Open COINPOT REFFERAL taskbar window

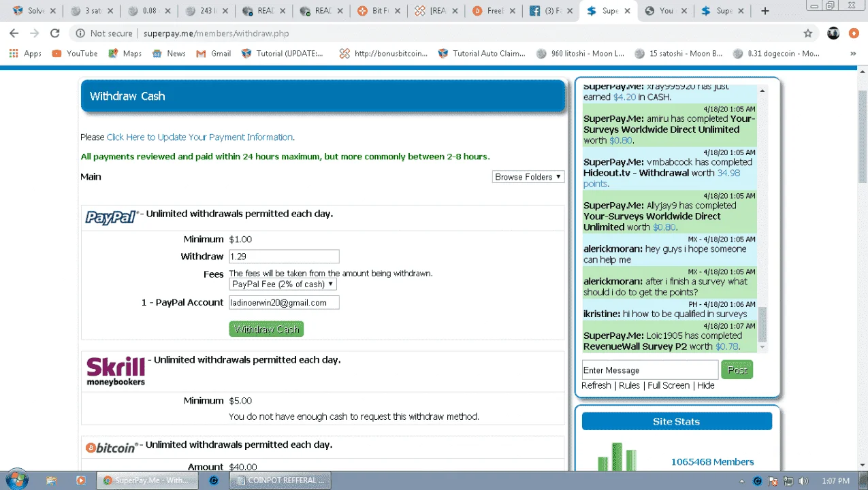(x=280, y=480)
